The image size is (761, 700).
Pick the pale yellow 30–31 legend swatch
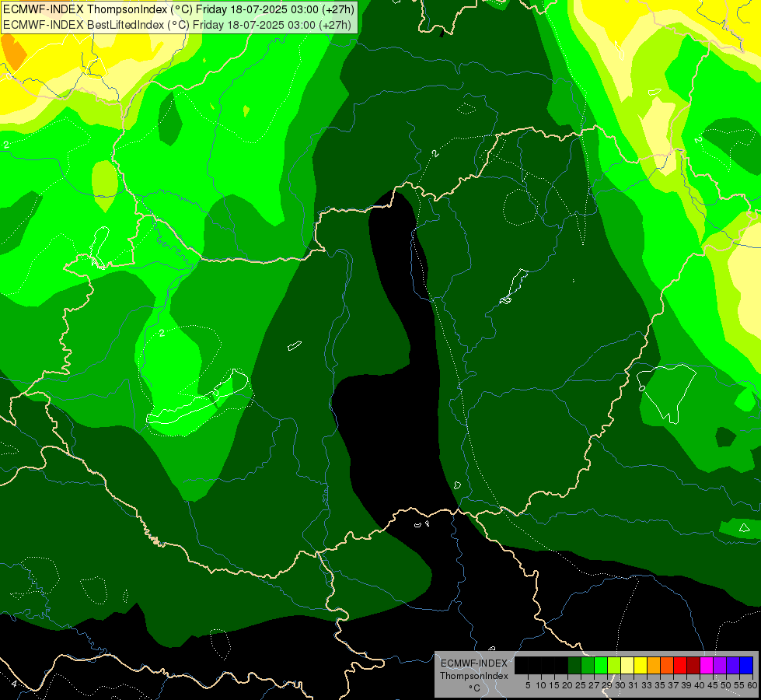(x=627, y=665)
